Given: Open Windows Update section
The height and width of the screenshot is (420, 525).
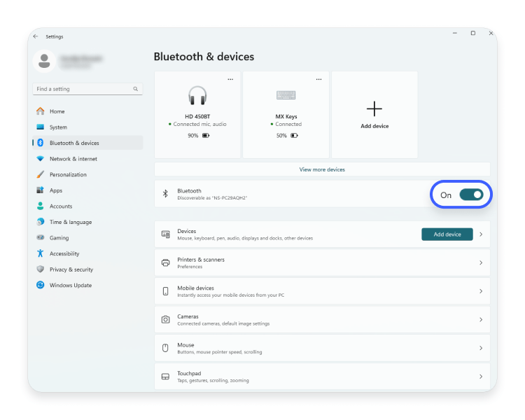Looking at the screenshot, I should [87, 285].
